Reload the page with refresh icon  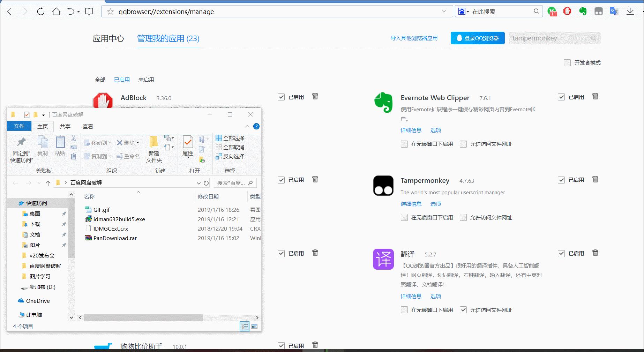[41, 12]
